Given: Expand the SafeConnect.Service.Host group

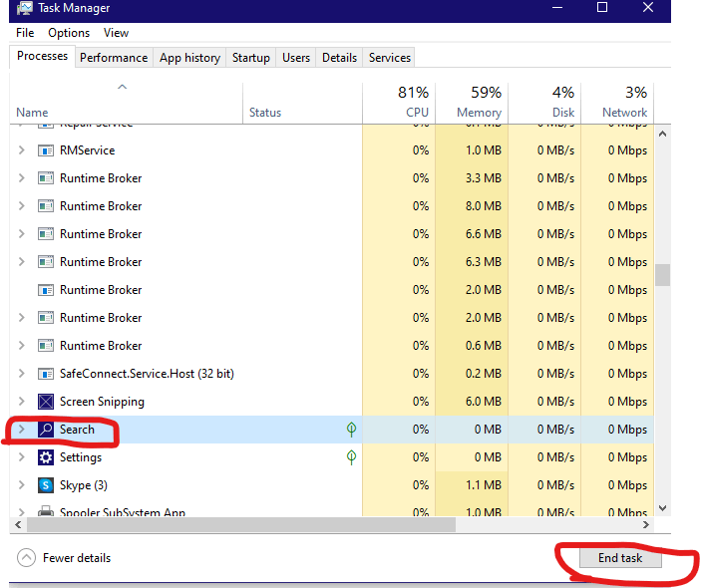Looking at the screenshot, I should [21, 374].
